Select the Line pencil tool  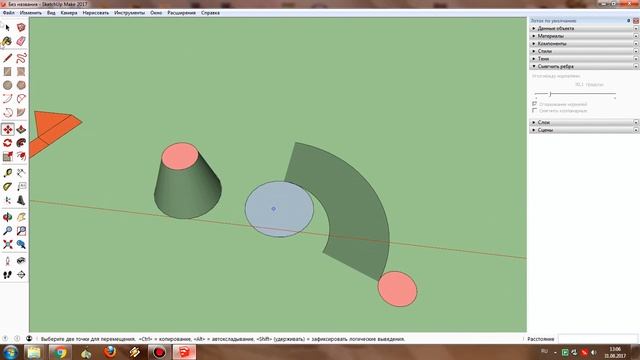(7, 58)
